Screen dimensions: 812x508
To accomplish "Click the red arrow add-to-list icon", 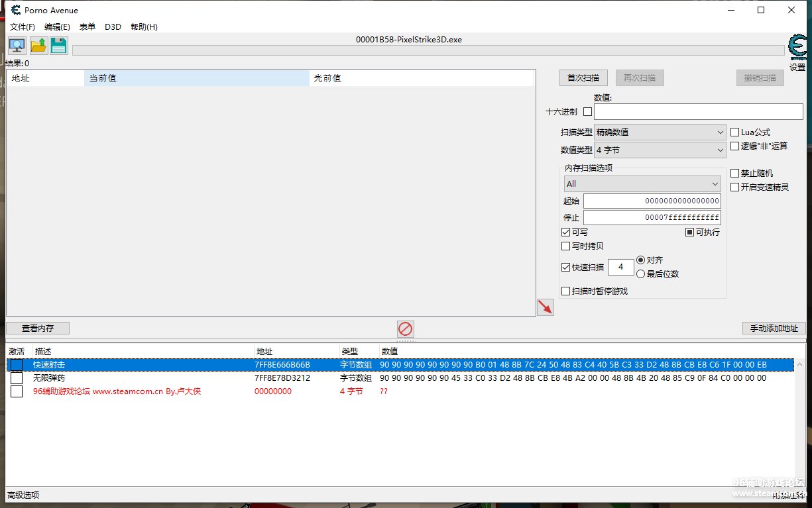I will point(545,307).
